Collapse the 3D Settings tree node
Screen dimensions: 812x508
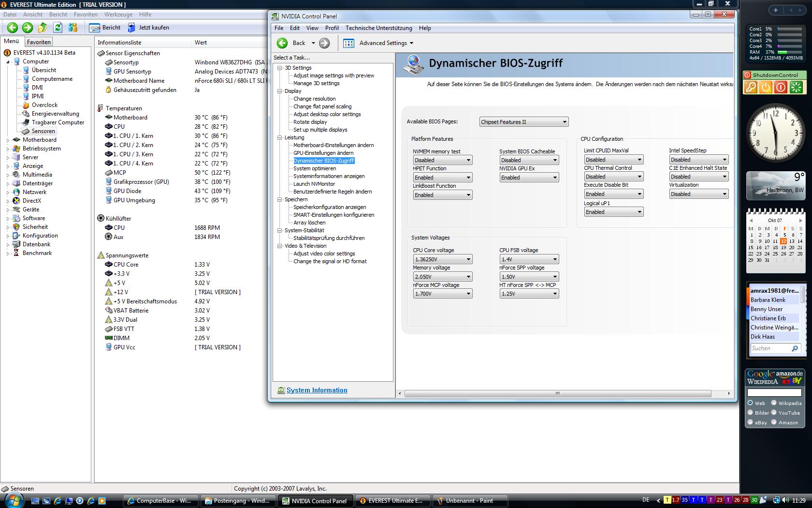280,68
